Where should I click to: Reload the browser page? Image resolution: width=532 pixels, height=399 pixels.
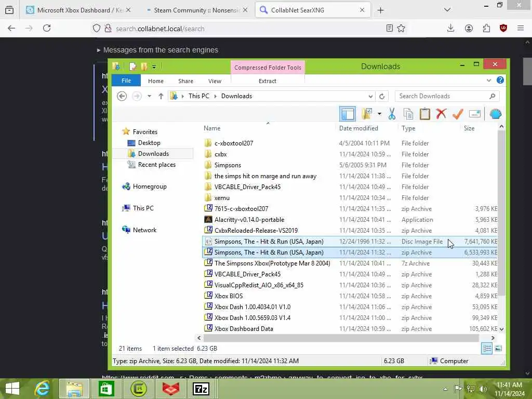(x=47, y=29)
